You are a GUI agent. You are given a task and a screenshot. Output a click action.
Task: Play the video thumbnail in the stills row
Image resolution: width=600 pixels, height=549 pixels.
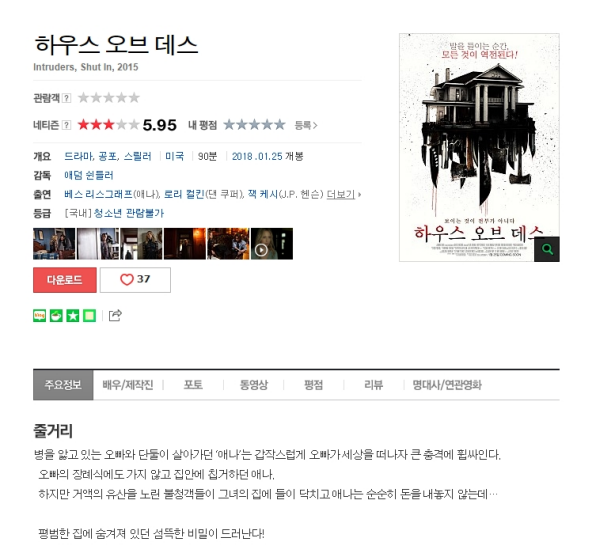point(272,244)
